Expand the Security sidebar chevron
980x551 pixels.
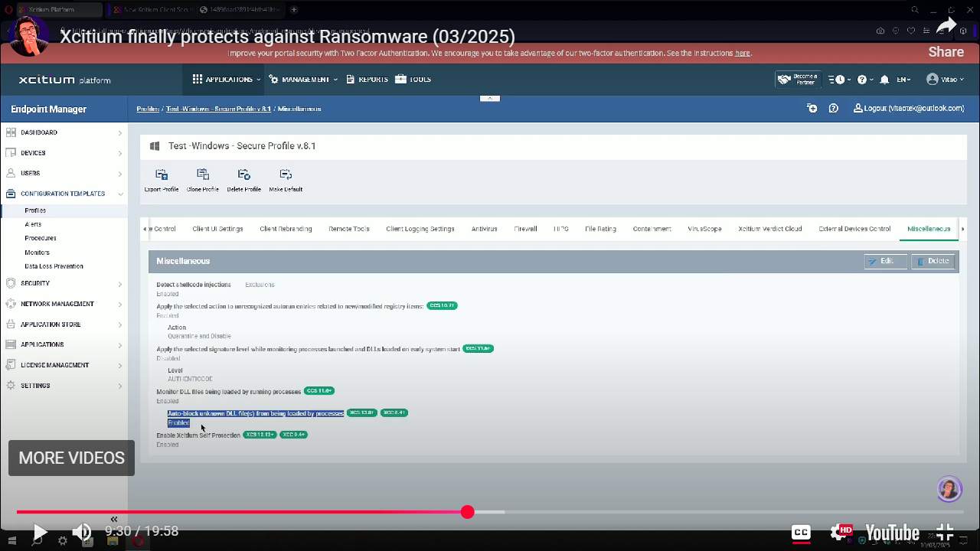click(120, 284)
